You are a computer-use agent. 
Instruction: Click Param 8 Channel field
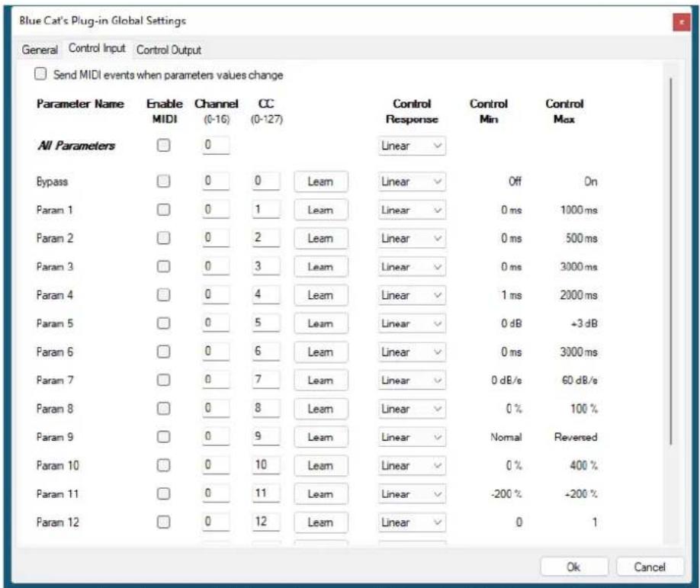click(216, 409)
